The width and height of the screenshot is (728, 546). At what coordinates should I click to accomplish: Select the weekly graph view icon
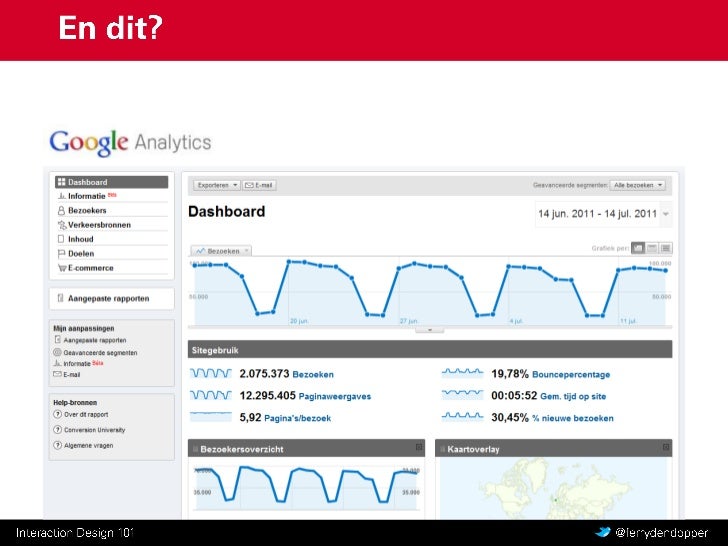652,248
